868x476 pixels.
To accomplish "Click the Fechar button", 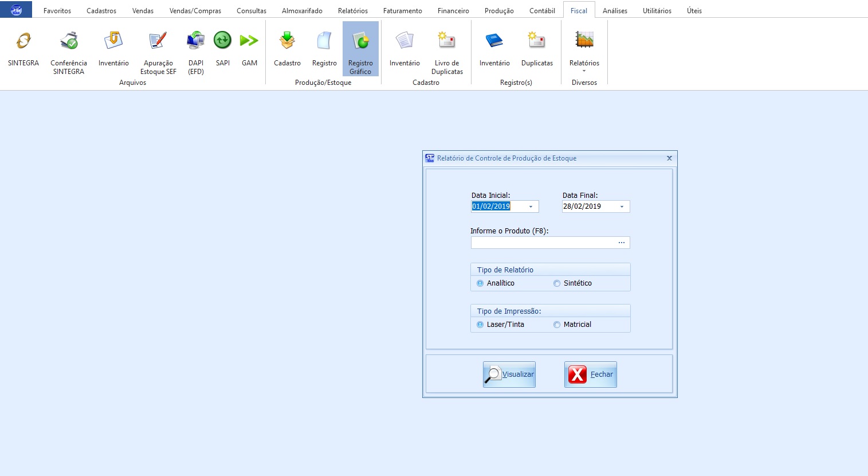I will click(590, 374).
